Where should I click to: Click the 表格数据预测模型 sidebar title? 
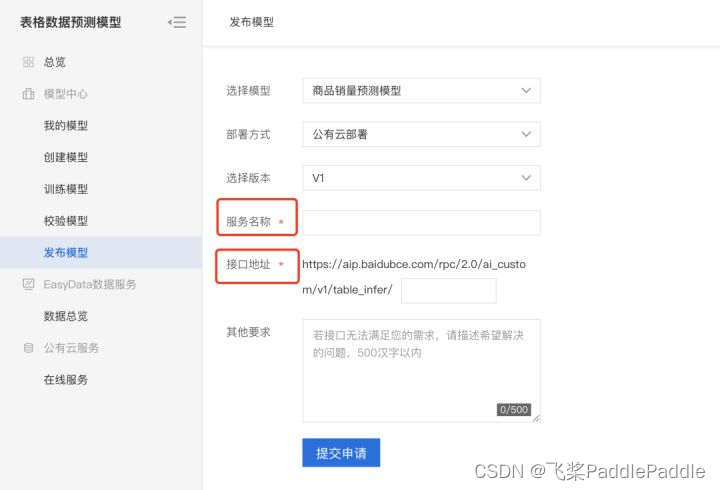pyautogui.click(x=70, y=22)
